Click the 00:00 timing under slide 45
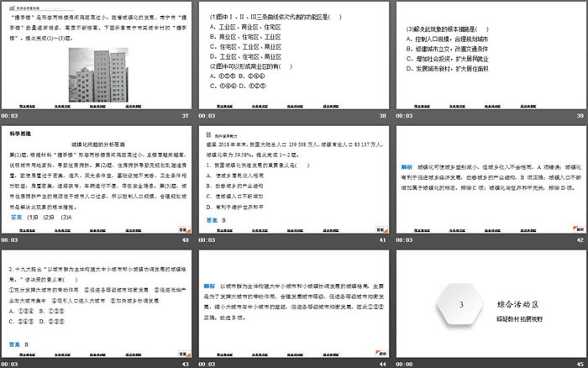588x368 pixels. point(403,363)
